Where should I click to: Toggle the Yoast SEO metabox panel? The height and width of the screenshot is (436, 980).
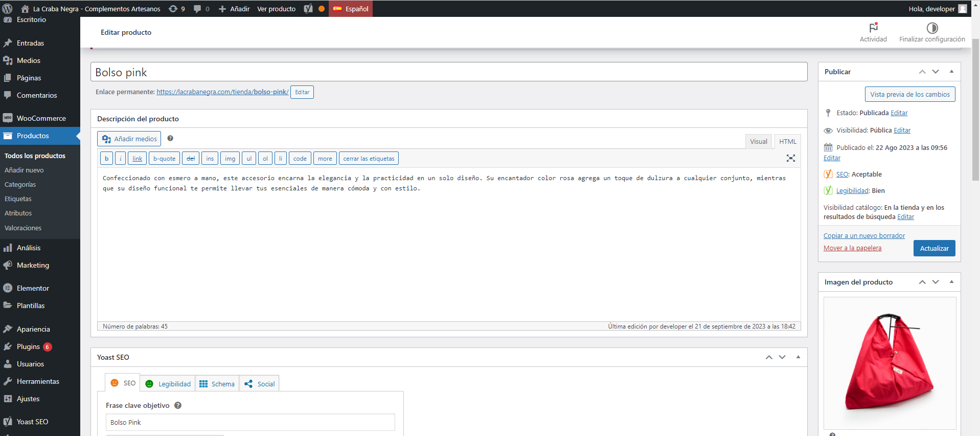pyautogui.click(x=798, y=357)
